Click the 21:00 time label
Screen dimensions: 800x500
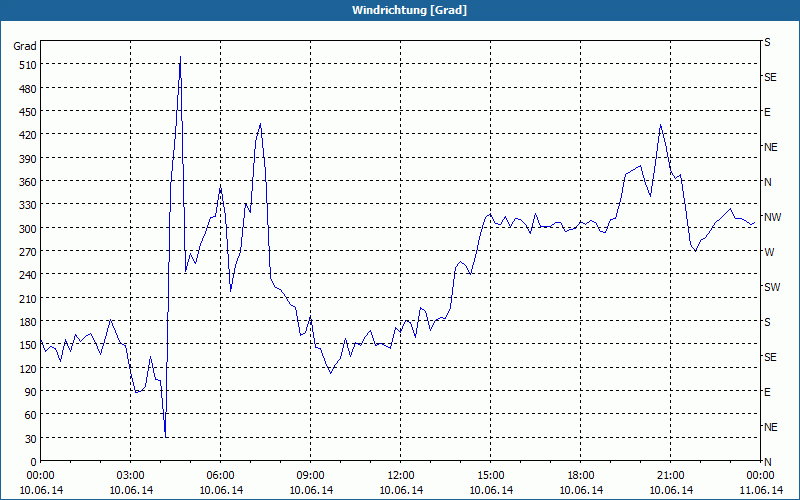[x=670, y=476]
